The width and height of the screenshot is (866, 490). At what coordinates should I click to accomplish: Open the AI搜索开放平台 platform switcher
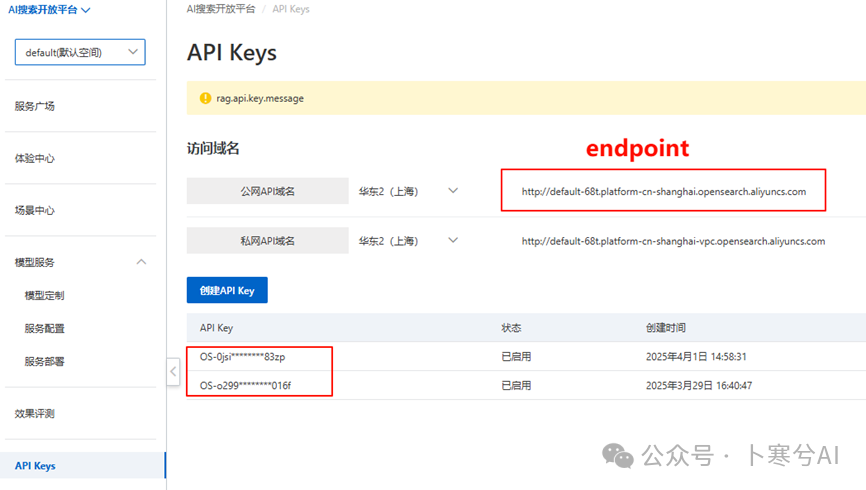tap(49, 10)
